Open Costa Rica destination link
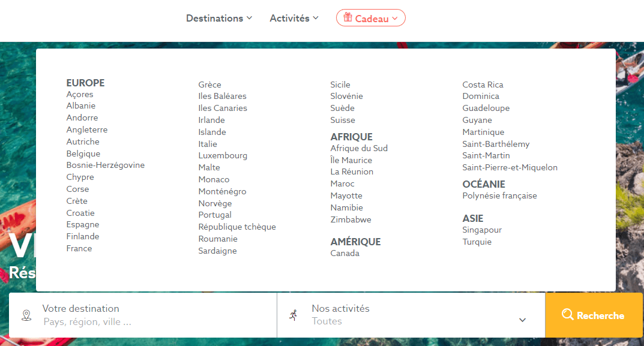The image size is (644, 346). tap(483, 85)
